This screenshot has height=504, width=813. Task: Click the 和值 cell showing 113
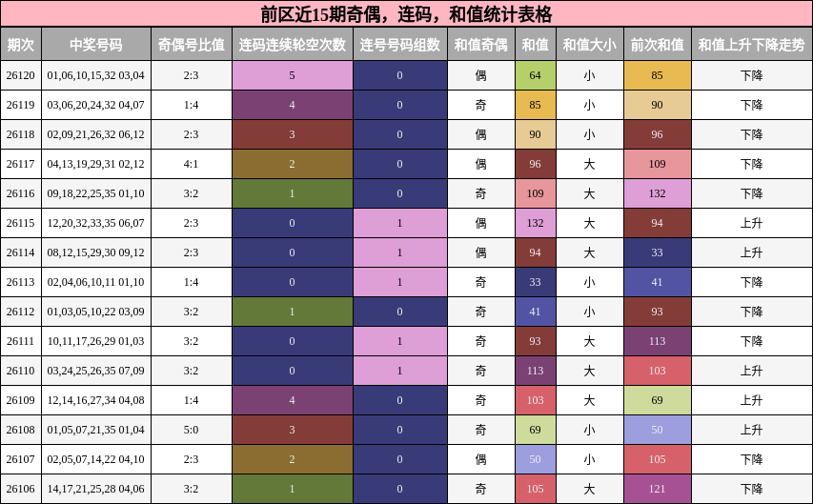pos(536,371)
